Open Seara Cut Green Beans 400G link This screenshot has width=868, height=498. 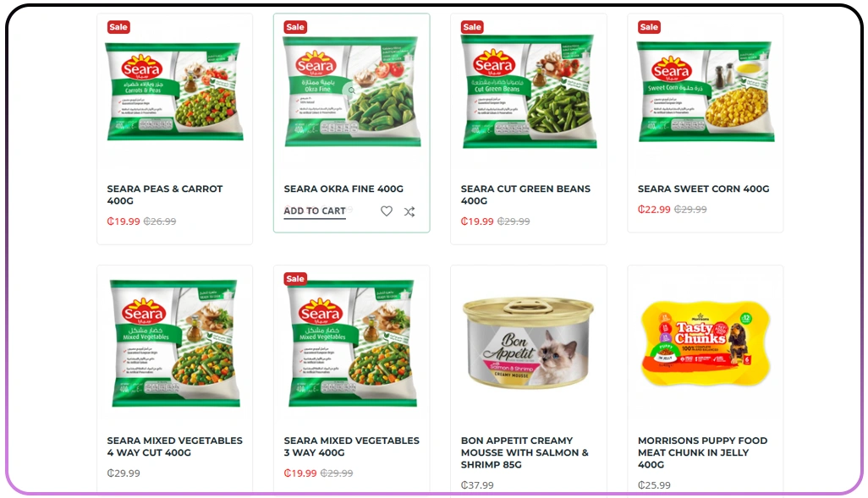click(525, 194)
